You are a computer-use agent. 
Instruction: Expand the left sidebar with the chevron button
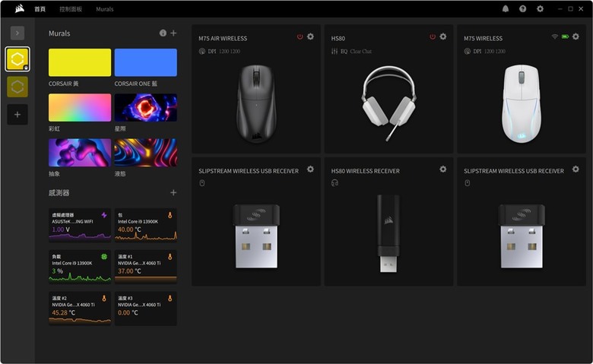coord(17,33)
